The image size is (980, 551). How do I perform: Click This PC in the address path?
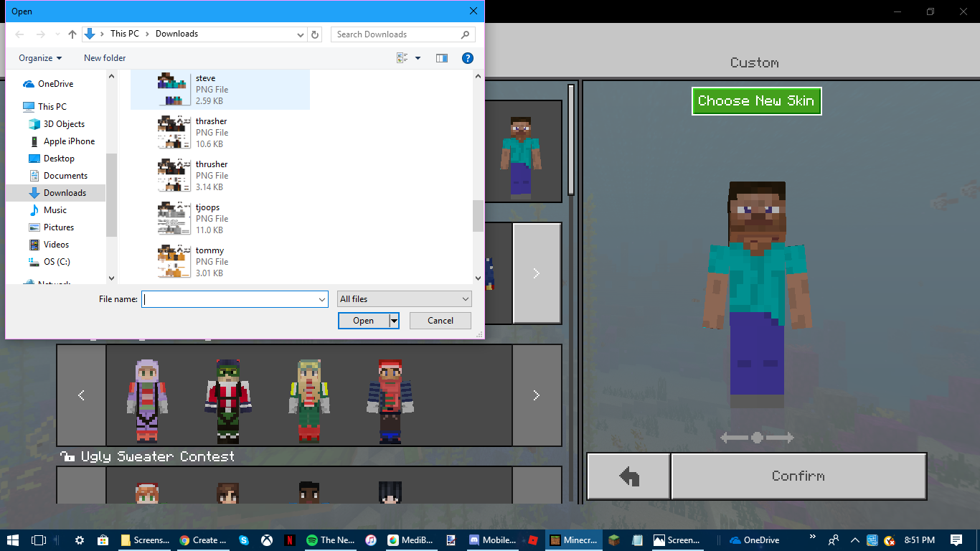point(125,34)
